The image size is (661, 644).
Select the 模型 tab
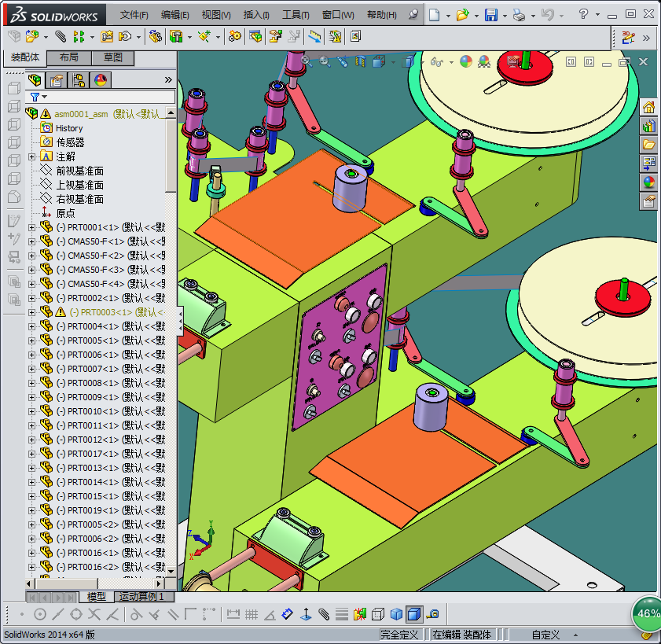click(96, 597)
